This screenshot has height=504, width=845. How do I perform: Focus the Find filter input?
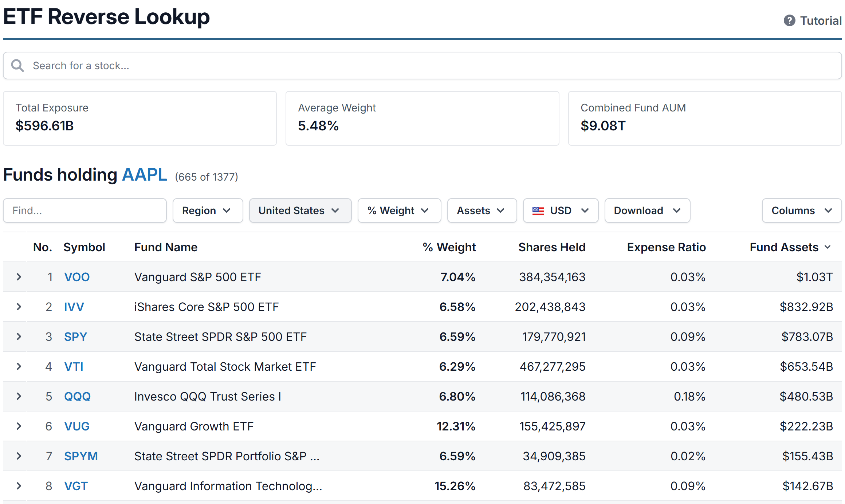click(x=85, y=210)
